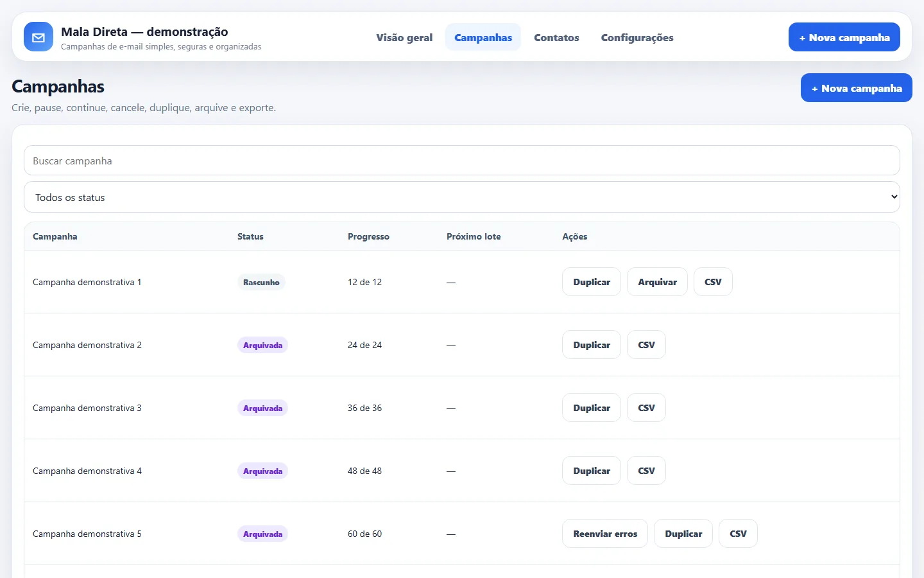Duplicate Campanha demonstrativa 5
Screen dimensions: 924x578
(x=683, y=534)
